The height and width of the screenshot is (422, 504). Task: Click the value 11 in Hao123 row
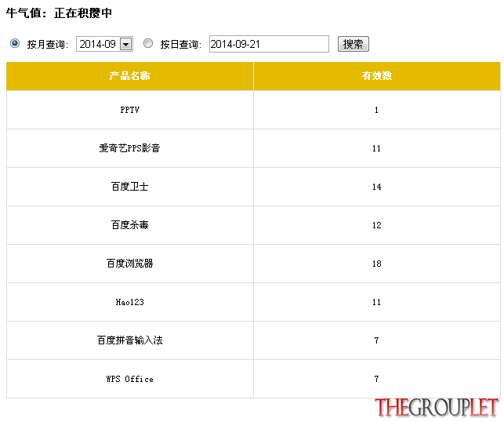pyautogui.click(x=377, y=302)
